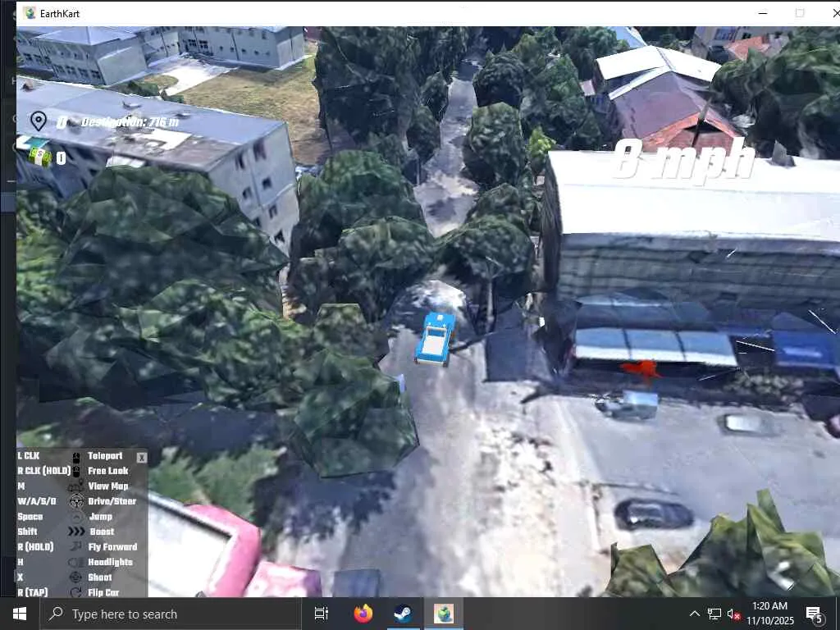840x630 pixels.
Task: Click the Flip Car label
Action: click(103, 592)
